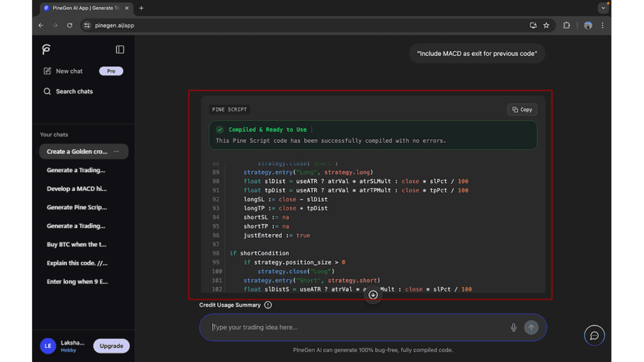Collapse the sidebar panel icon
Viewport: 644px width, 362px height.
click(120, 49)
